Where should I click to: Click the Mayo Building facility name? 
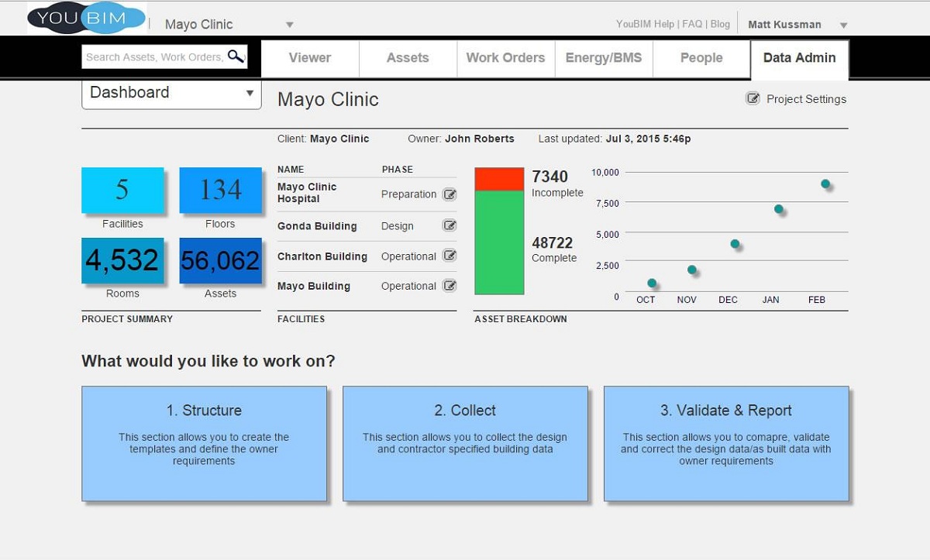pos(314,287)
